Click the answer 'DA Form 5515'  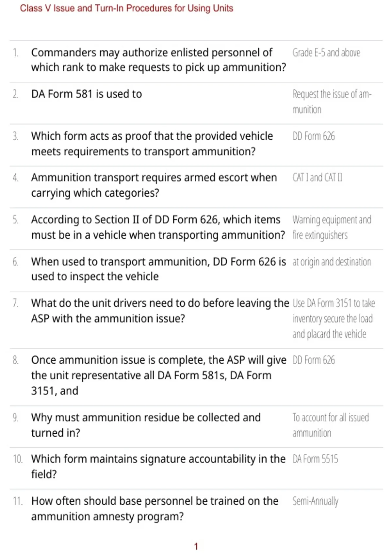tap(315, 459)
